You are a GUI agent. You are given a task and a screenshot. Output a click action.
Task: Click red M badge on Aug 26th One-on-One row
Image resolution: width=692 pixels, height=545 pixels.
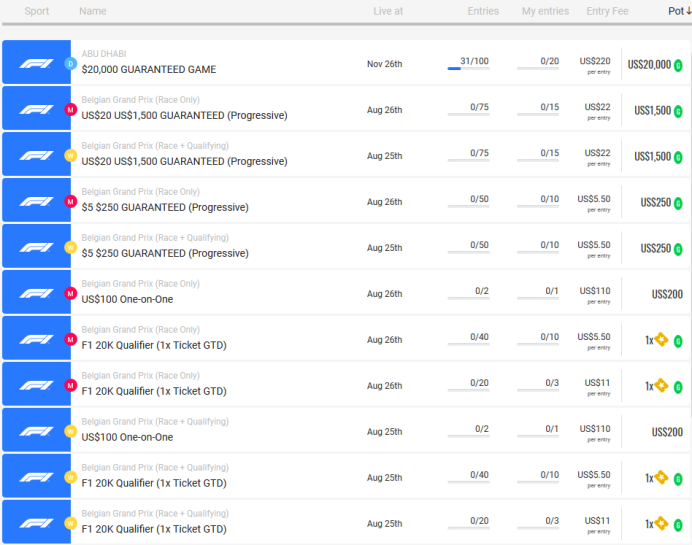point(71,293)
